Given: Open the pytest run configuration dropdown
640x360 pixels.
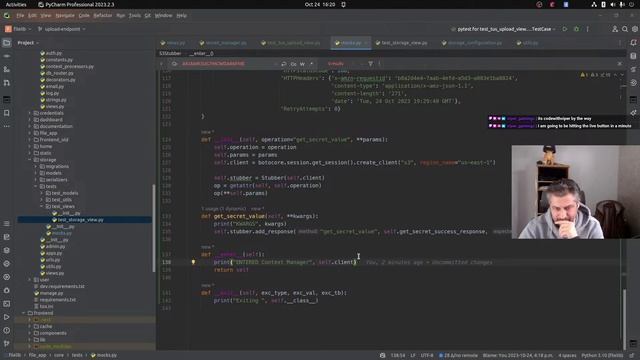Looking at the screenshot, I should pos(503,29).
